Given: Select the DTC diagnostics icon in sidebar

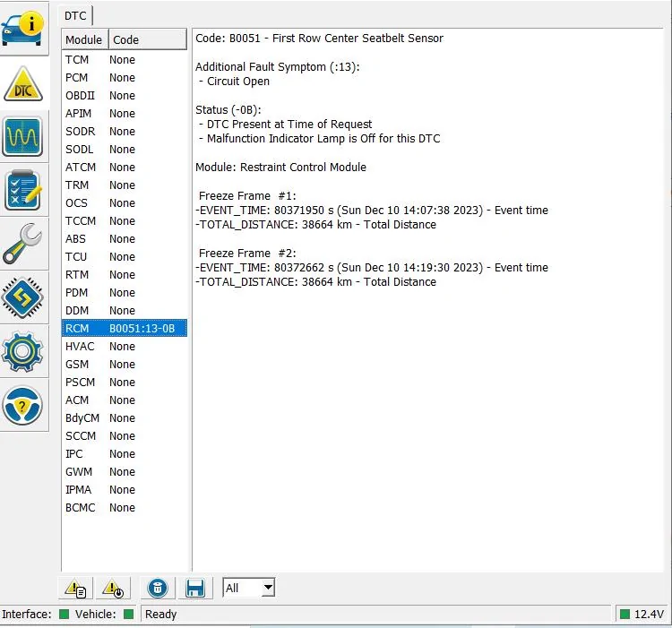Looking at the screenshot, I should coord(23,82).
